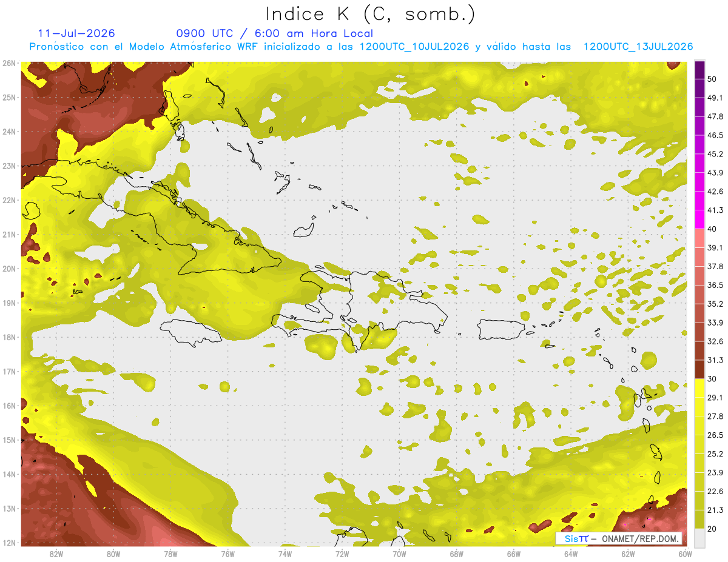Screen dimensions: 728x562
Task: Click the latitude label "19N"
Action: point(8,303)
